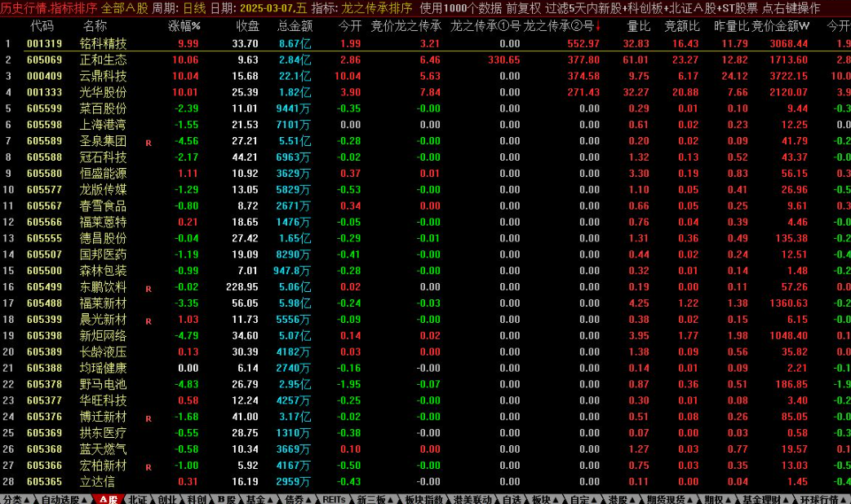Viewport: 851px width, 504px height.
Task: Click the R marker next to 圣泉集团
Action: pyautogui.click(x=148, y=144)
